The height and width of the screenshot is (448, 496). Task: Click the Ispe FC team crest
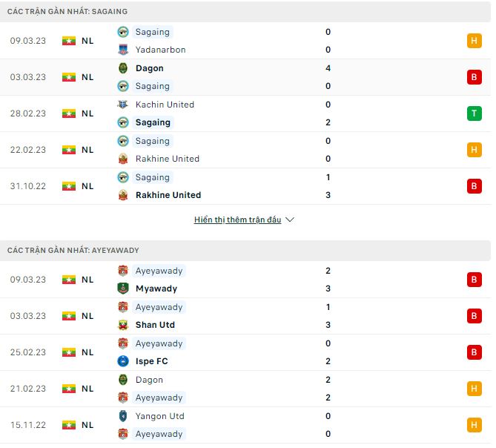coord(123,361)
